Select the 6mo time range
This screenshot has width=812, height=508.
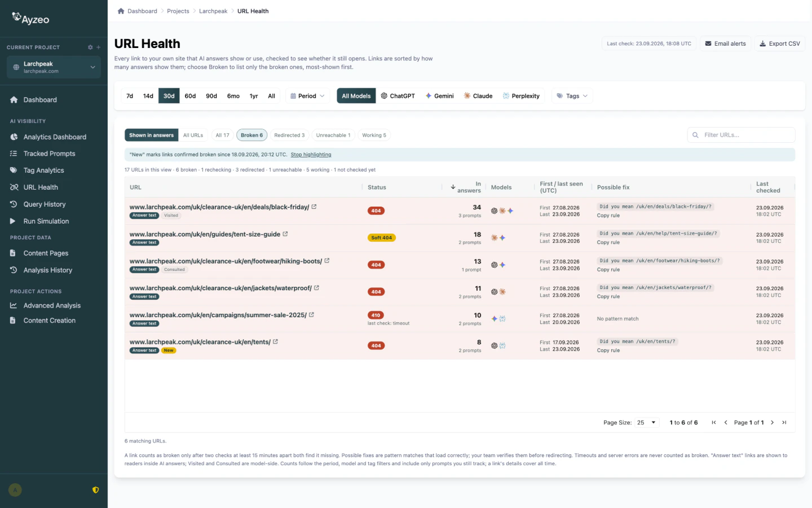[233, 96]
